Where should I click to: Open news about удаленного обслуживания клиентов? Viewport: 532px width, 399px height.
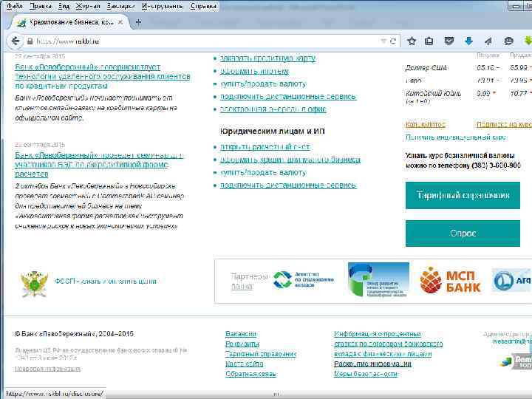pyautogui.click(x=103, y=76)
